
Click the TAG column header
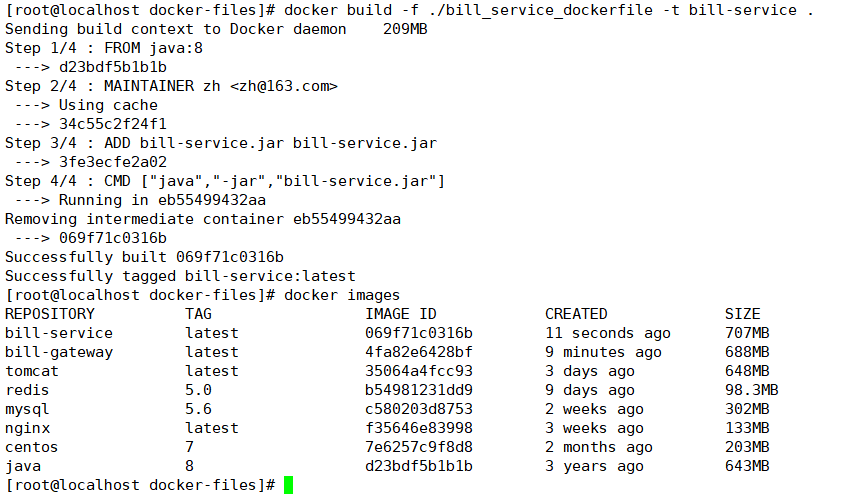(x=198, y=314)
